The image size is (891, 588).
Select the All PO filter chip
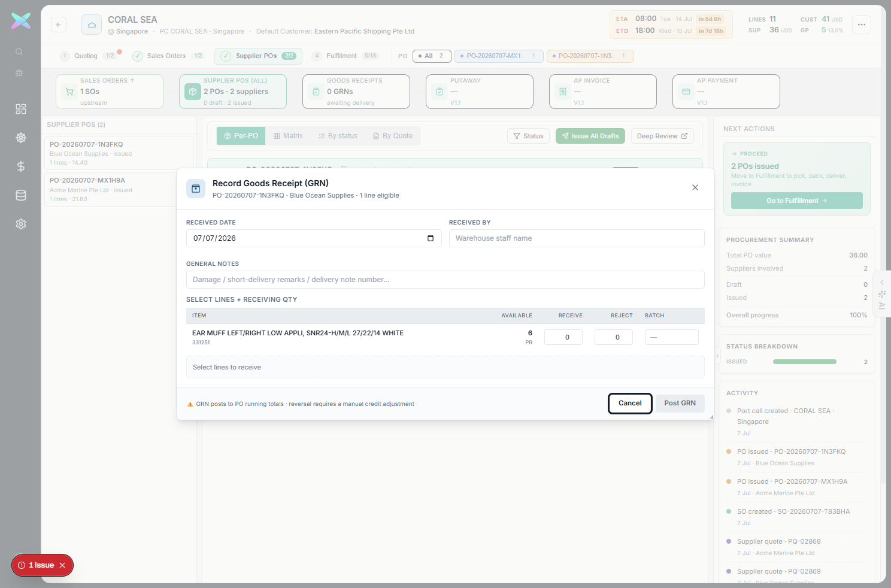(x=431, y=56)
